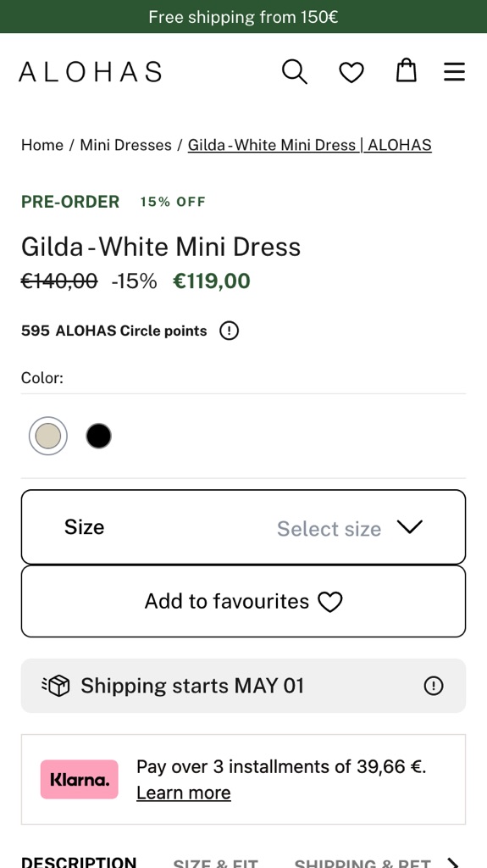Click the Klarna logo badge
487x868 pixels.
(x=79, y=780)
